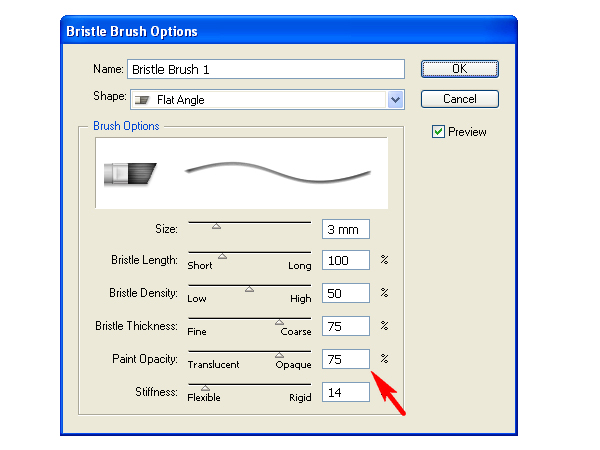Click the Fine label under Bristle Thickness
This screenshot has width=600, height=450.
point(197,331)
